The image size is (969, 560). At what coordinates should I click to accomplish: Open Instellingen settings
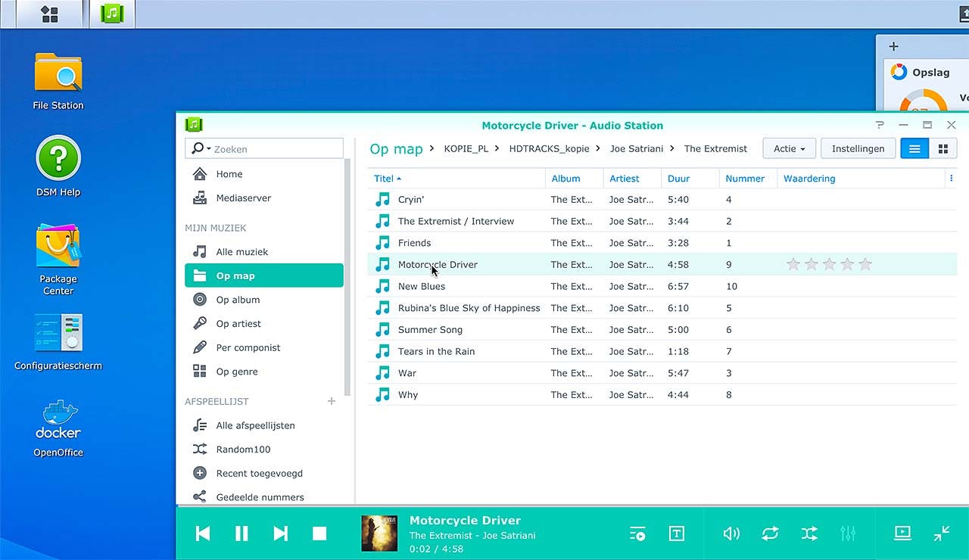click(858, 148)
